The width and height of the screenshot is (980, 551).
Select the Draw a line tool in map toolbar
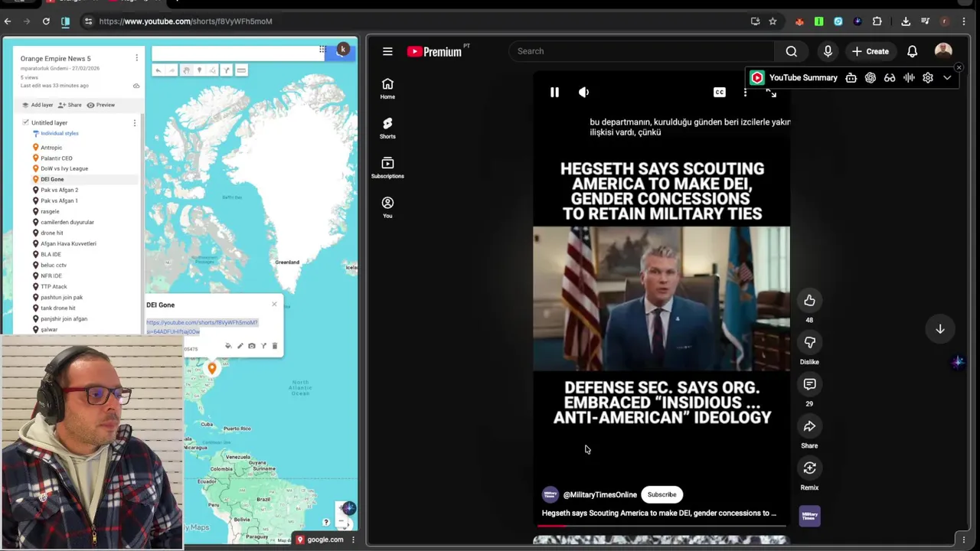coord(213,70)
